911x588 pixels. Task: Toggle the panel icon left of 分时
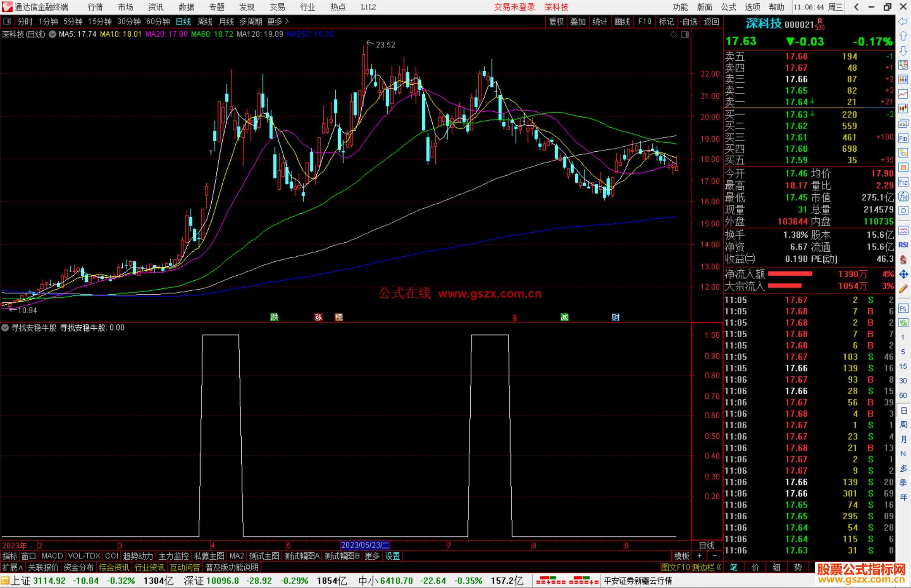[7, 21]
